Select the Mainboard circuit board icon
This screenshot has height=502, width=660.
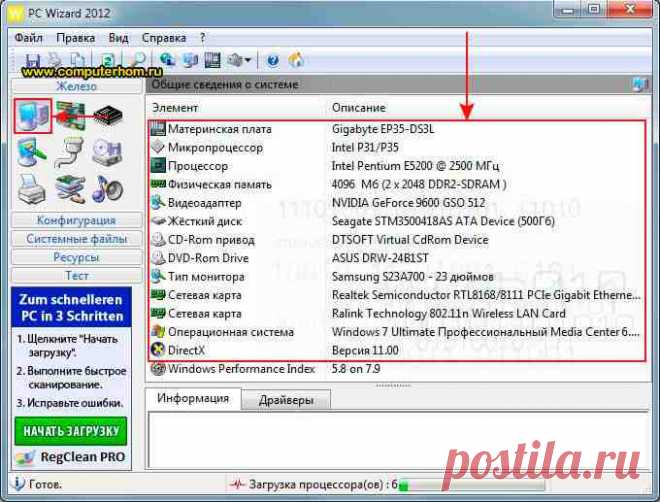pyautogui.click(x=70, y=115)
